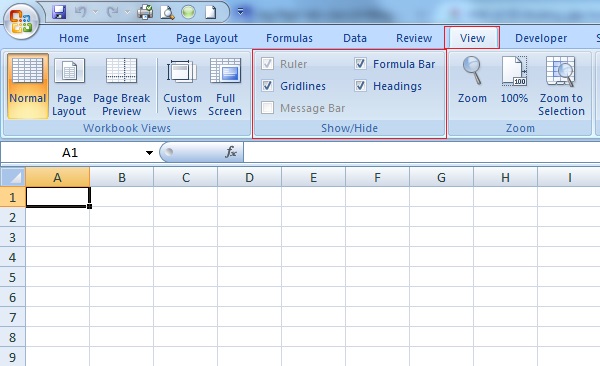Click the green circle quick access icon
The width and height of the screenshot is (600, 366).
click(x=188, y=12)
